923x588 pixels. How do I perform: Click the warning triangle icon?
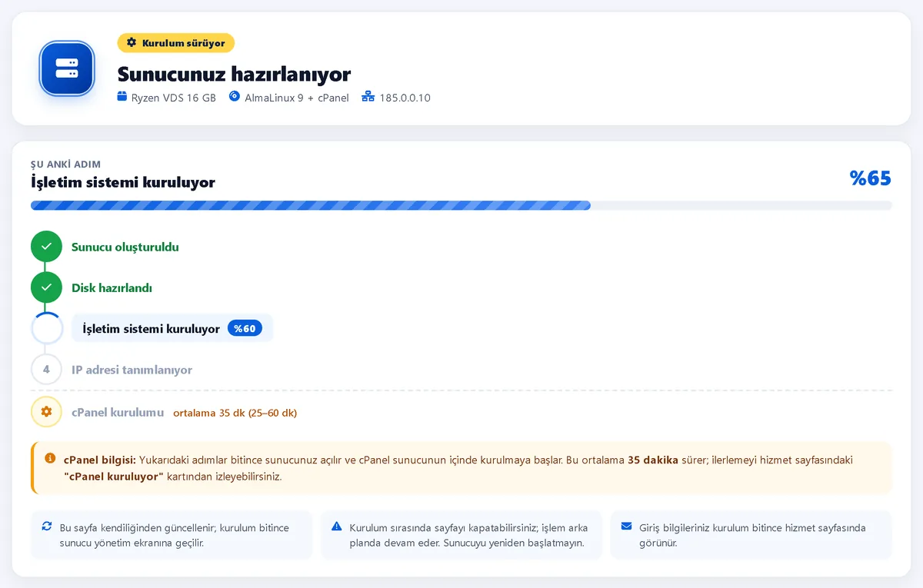(x=336, y=527)
